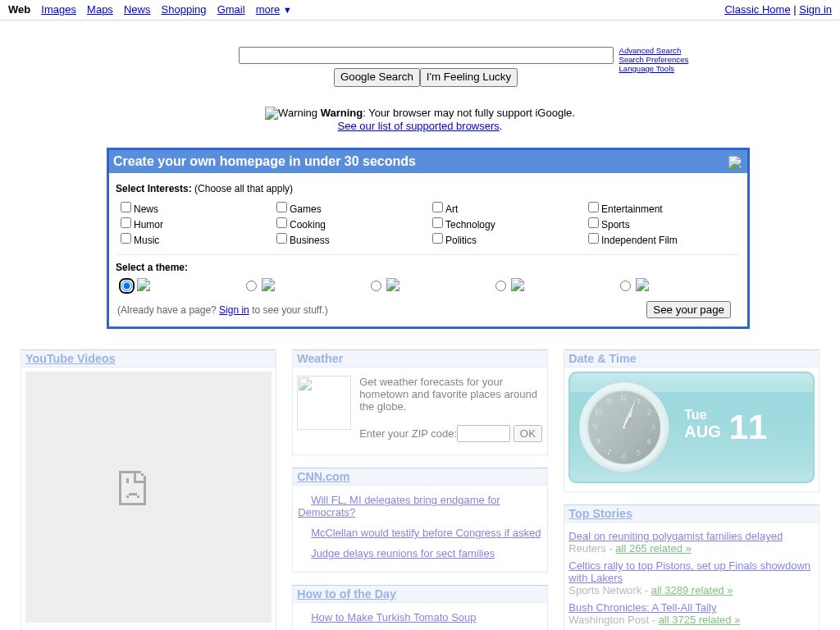
Task: Click the See your page button
Action: click(688, 309)
